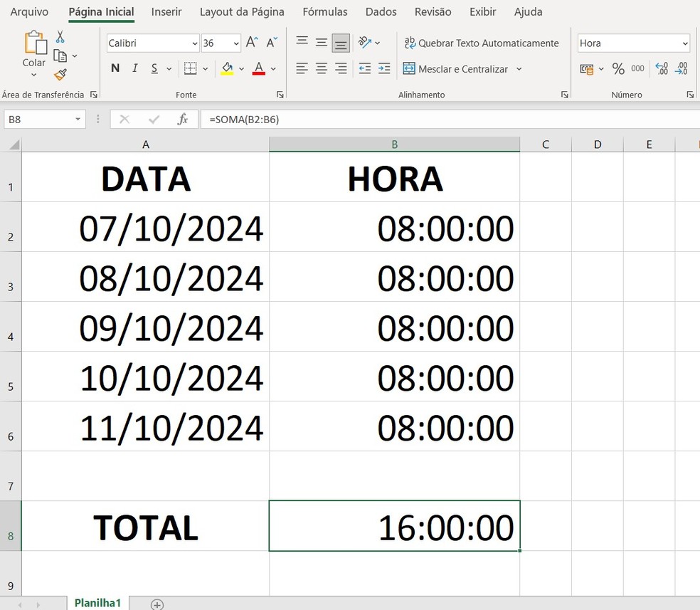Click the decrease decimal places icon

(x=682, y=68)
